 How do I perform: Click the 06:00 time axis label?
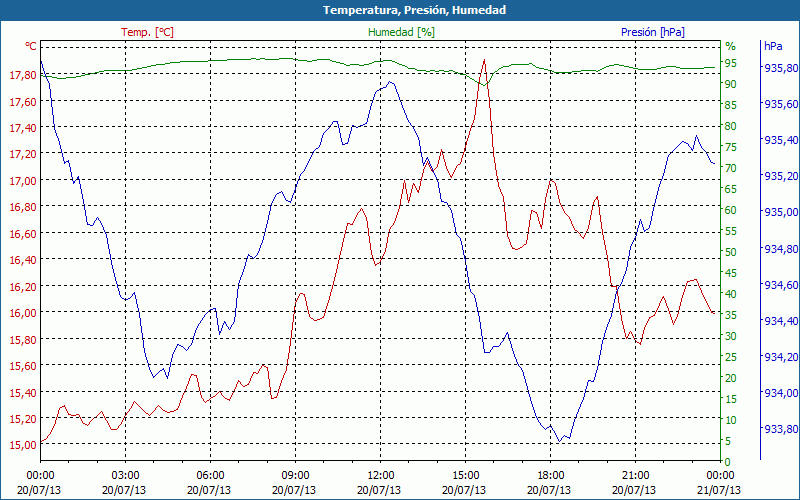[x=210, y=476]
